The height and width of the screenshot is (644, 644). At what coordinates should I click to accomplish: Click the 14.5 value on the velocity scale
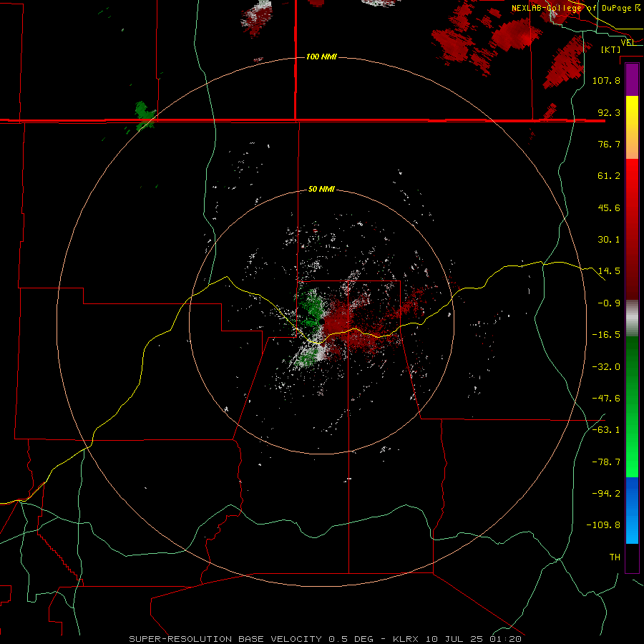(x=609, y=271)
